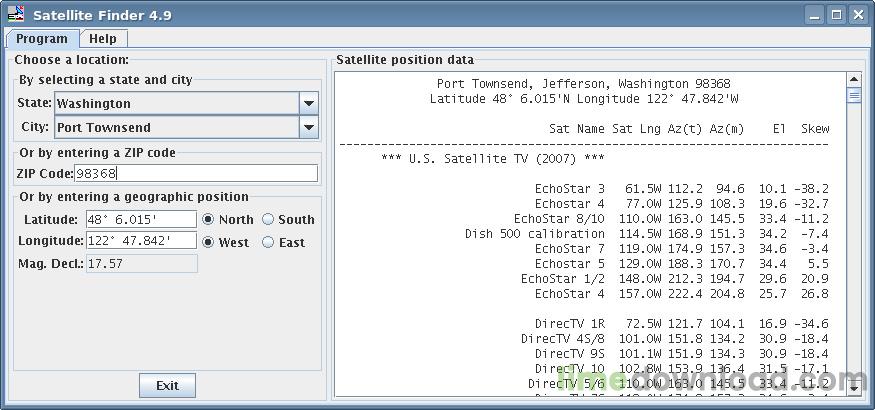Click the DirecTV 9S row
This screenshot has height=410, width=875.
682,354
